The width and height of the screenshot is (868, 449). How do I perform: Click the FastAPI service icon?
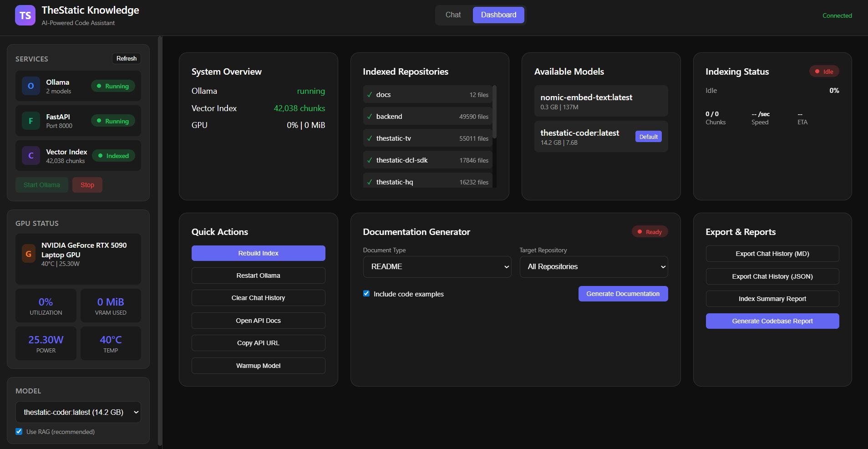coord(31,121)
